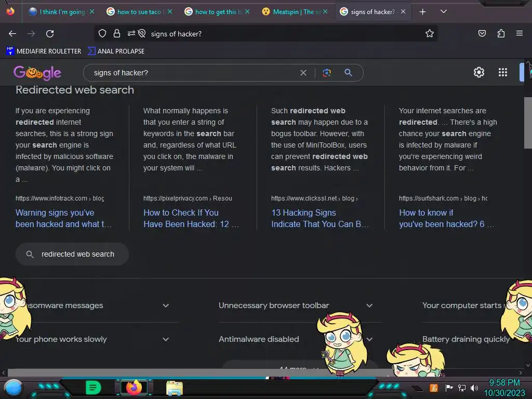The image size is (532, 399).
Task: Click the vertical page scrollbar thumb
Action: 528,123
